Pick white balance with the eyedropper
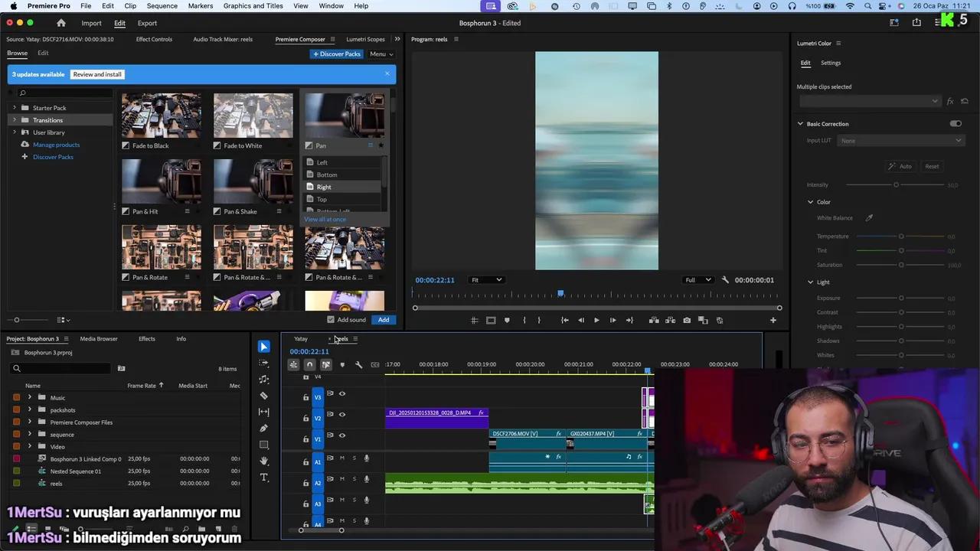The image size is (980, 551). point(869,218)
